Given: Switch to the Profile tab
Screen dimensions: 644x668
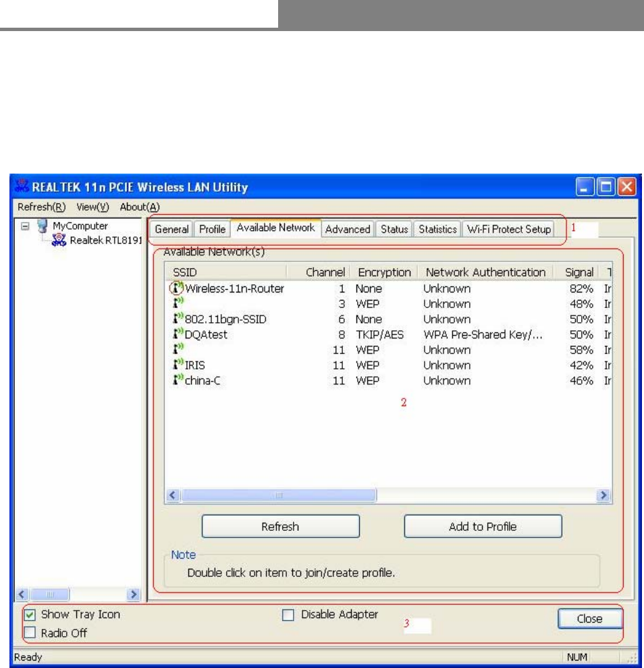Looking at the screenshot, I should click(x=212, y=229).
